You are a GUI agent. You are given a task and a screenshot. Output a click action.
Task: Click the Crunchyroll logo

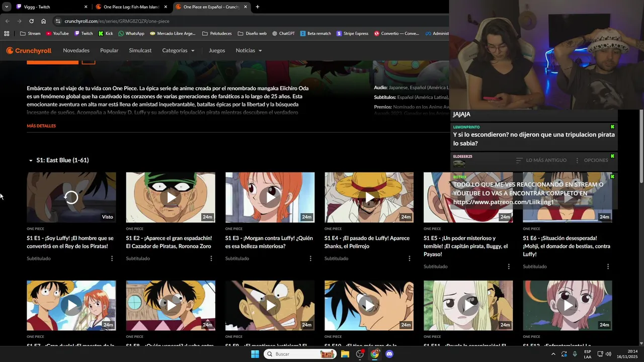tap(29, 50)
